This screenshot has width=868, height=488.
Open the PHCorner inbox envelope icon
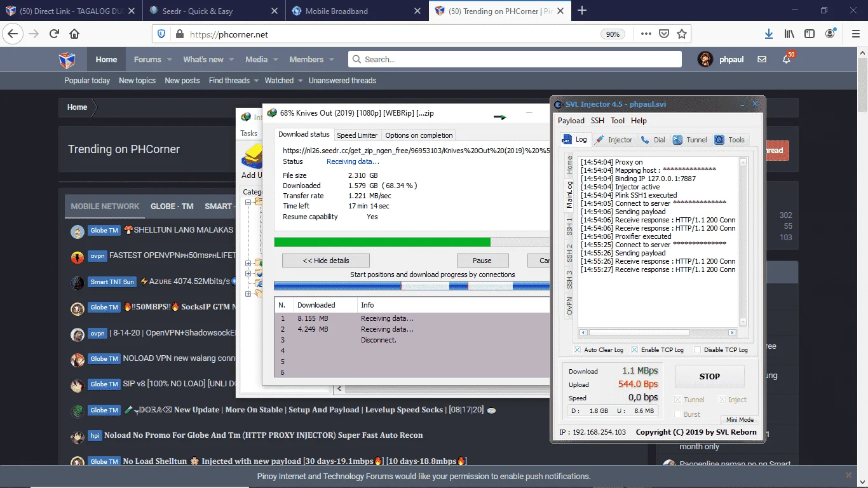click(762, 60)
